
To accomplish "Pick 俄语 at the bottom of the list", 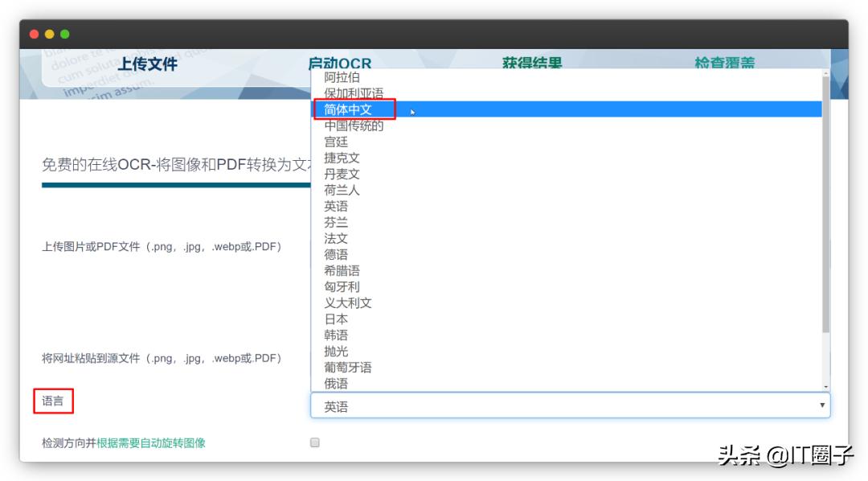I will click(337, 384).
